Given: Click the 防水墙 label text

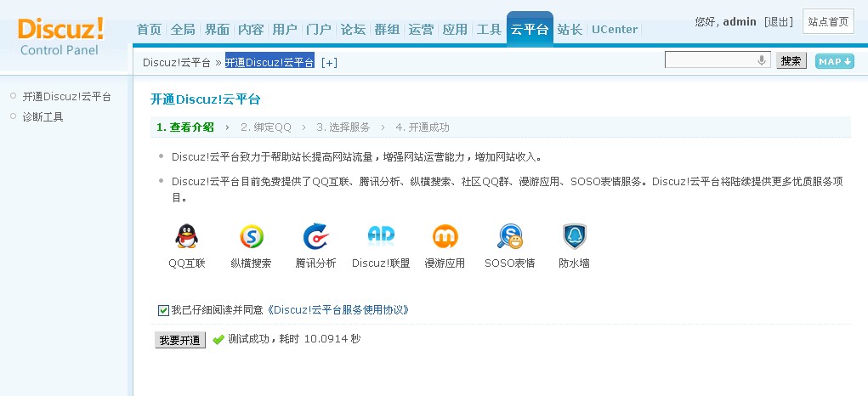Looking at the screenshot, I should (574, 263).
